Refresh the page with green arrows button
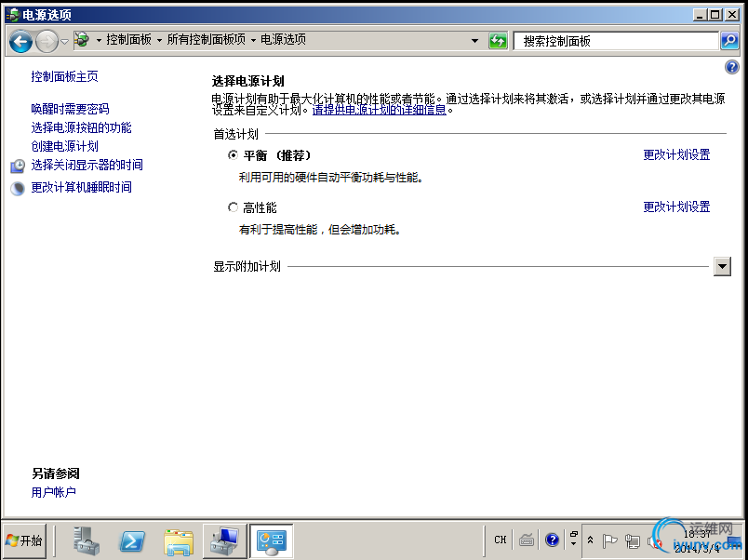Screen dimensions: 748x560 (498, 41)
